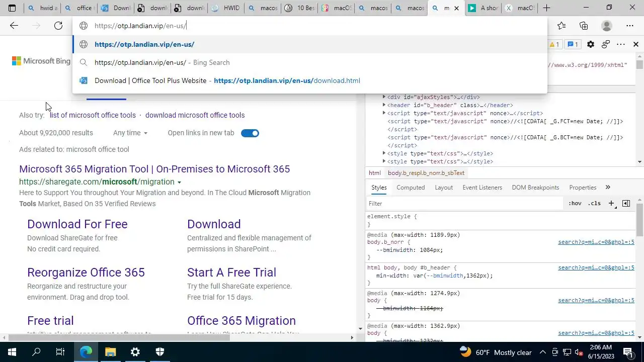This screenshot has height=362, width=644.
Task: Open source link for body.b_norr rule
Action: click(596, 242)
